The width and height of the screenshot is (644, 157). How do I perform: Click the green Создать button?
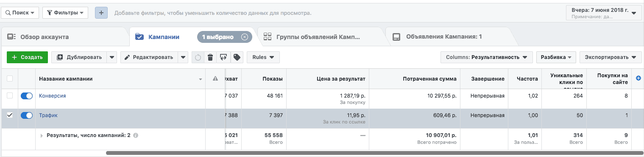click(x=27, y=57)
